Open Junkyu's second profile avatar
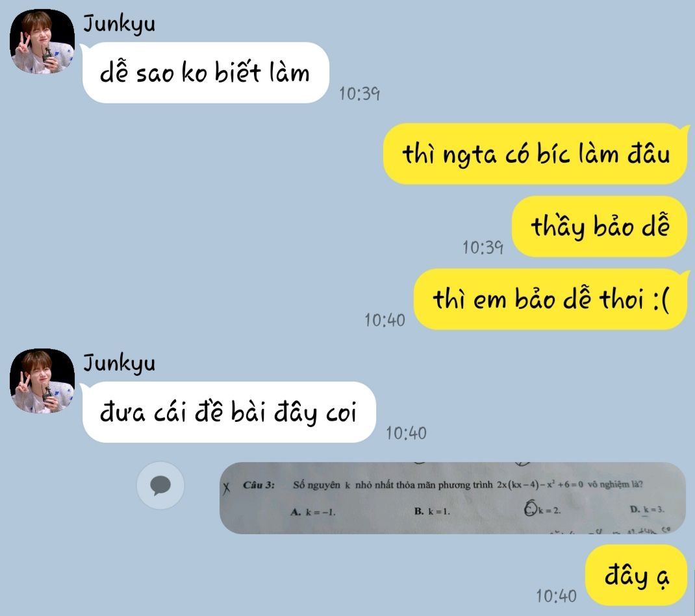 [x=42, y=381]
